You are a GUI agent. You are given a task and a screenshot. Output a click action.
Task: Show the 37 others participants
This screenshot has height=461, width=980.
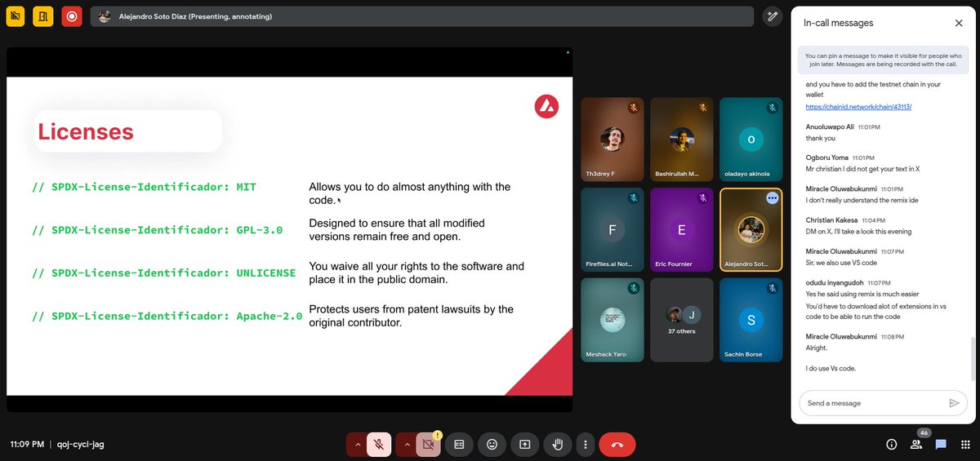[x=681, y=320]
